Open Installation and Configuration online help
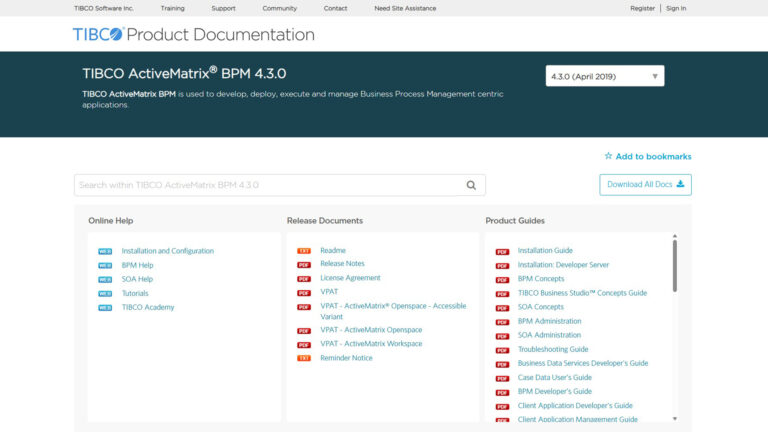 168,251
